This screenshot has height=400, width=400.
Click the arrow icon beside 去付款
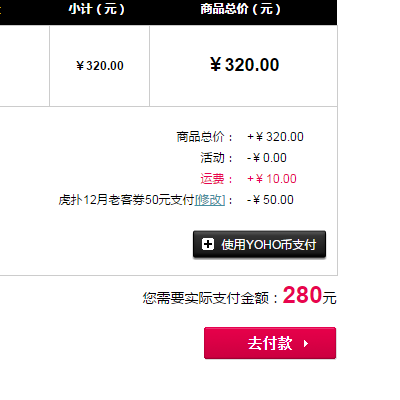click(x=306, y=343)
